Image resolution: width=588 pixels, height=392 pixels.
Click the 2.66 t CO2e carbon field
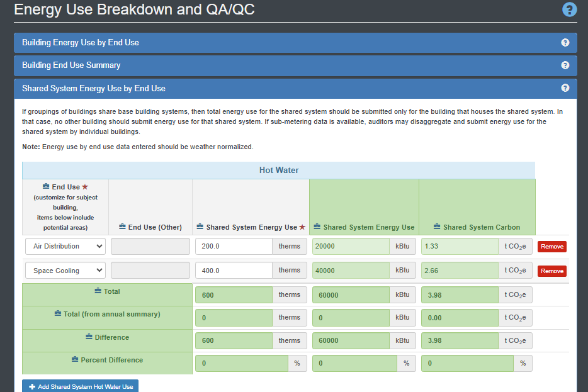460,270
